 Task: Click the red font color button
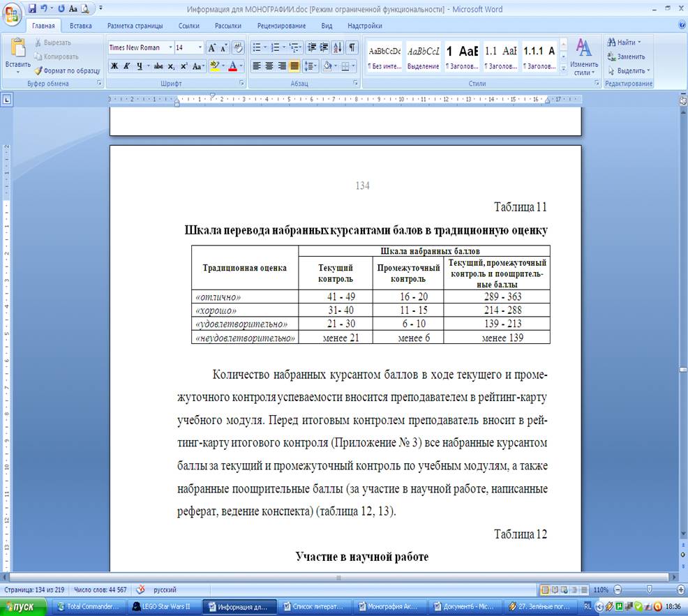[x=232, y=66]
